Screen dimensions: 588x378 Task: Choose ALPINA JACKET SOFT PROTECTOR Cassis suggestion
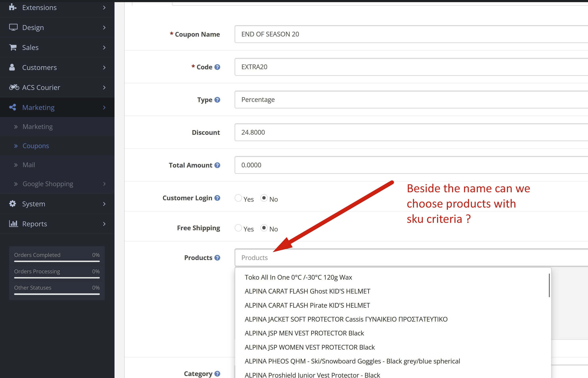pos(392,319)
